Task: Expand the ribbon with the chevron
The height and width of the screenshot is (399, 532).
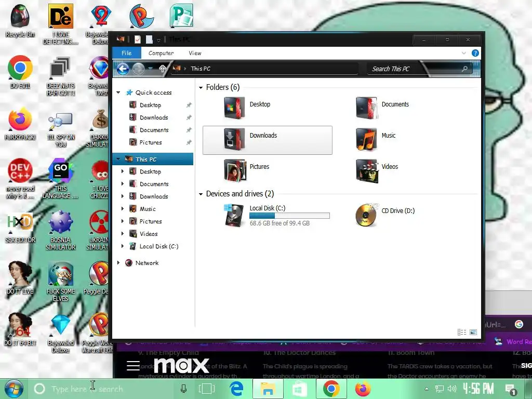Action: click(464, 53)
